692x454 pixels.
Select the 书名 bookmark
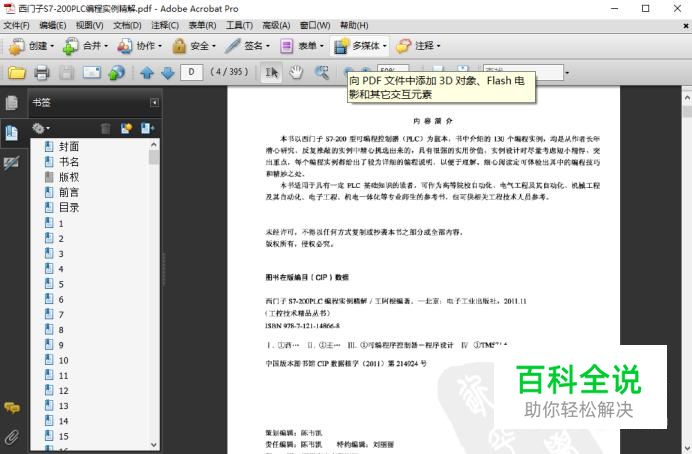[x=69, y=162]
